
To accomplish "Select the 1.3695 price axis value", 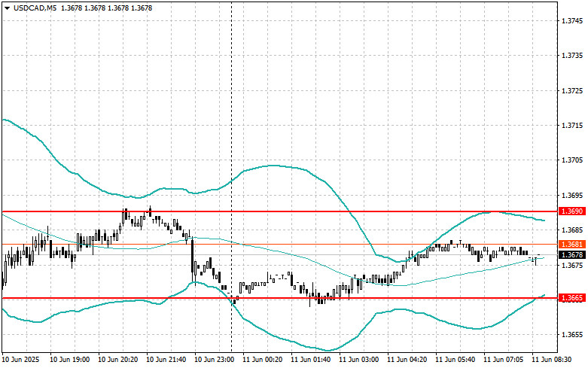I will point(572,195).
